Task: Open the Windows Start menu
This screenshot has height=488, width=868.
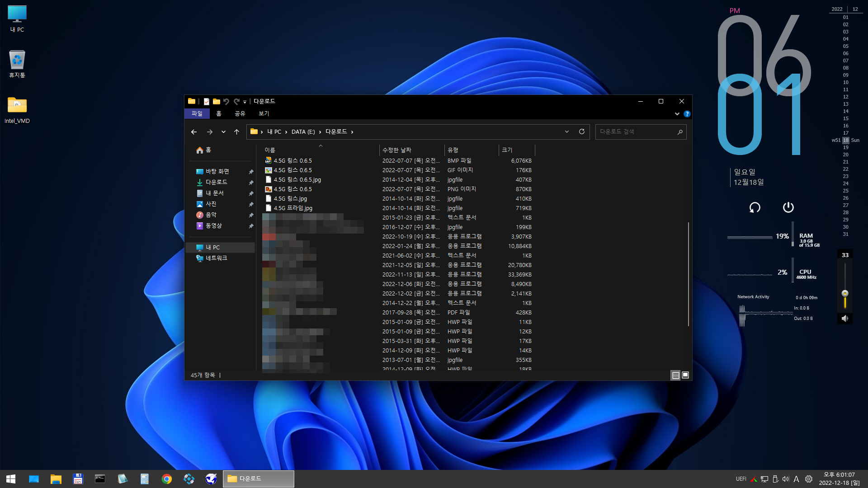Action: tap(11, 479)
